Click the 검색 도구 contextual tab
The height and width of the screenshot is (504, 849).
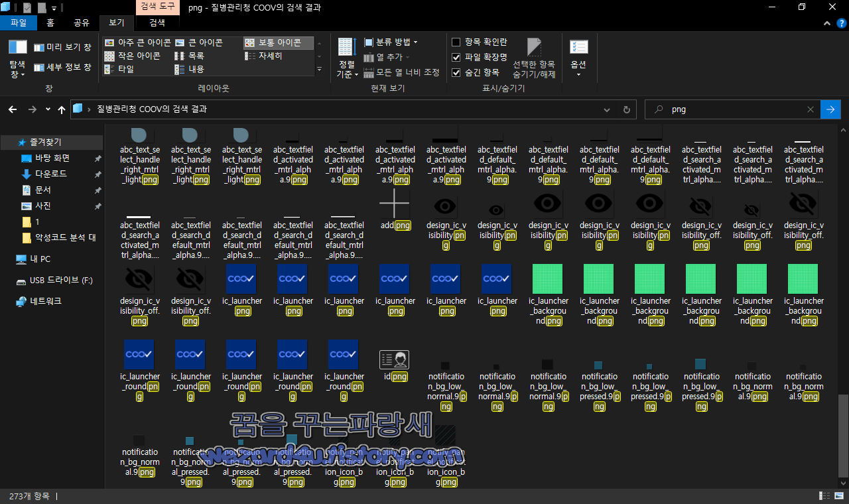[157, 7]
